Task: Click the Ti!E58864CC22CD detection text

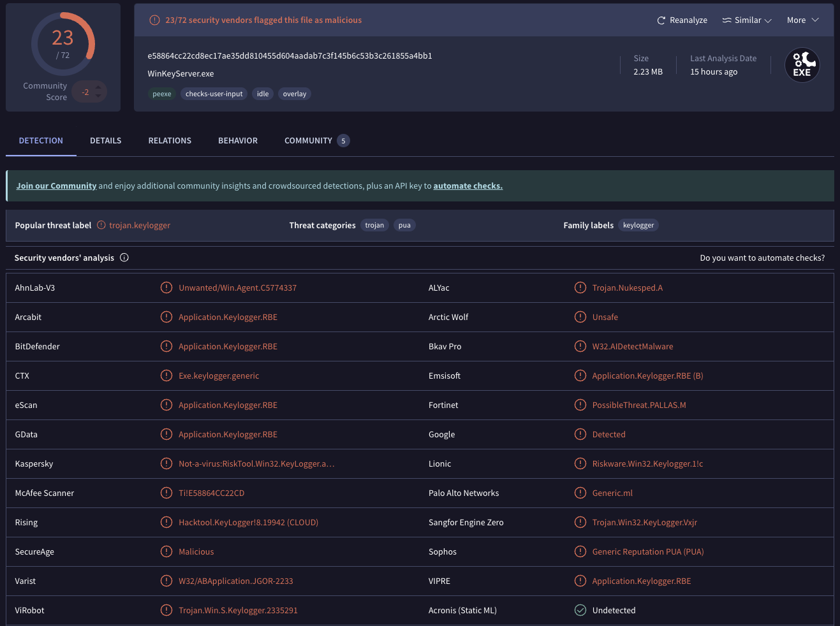Action: coord(212,493)
